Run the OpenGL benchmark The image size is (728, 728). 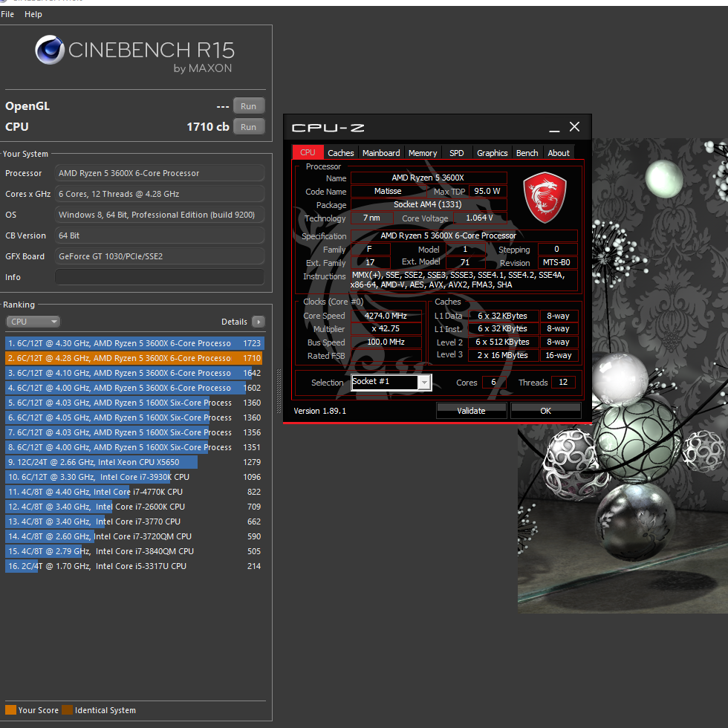248,105
